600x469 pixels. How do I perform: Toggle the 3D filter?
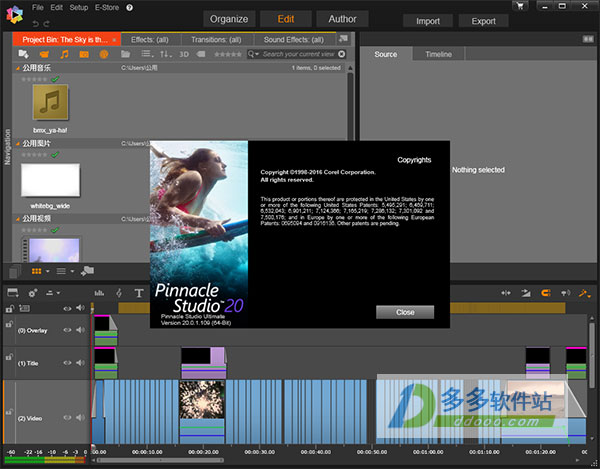coord(184,54)
